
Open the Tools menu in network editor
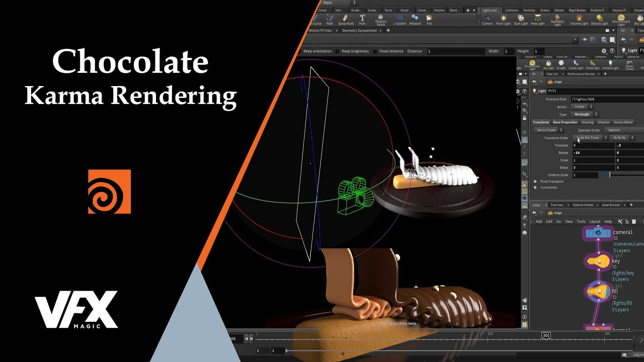(581, 221)
